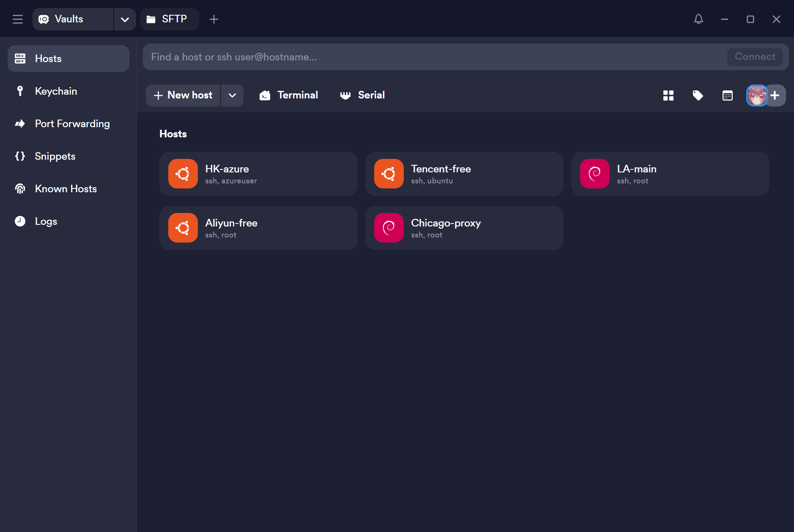Click the 'ssh, ubuntu' subtitle text
Image resolution: width=794 pixels, height=532 pixels.
coord(432,181)
